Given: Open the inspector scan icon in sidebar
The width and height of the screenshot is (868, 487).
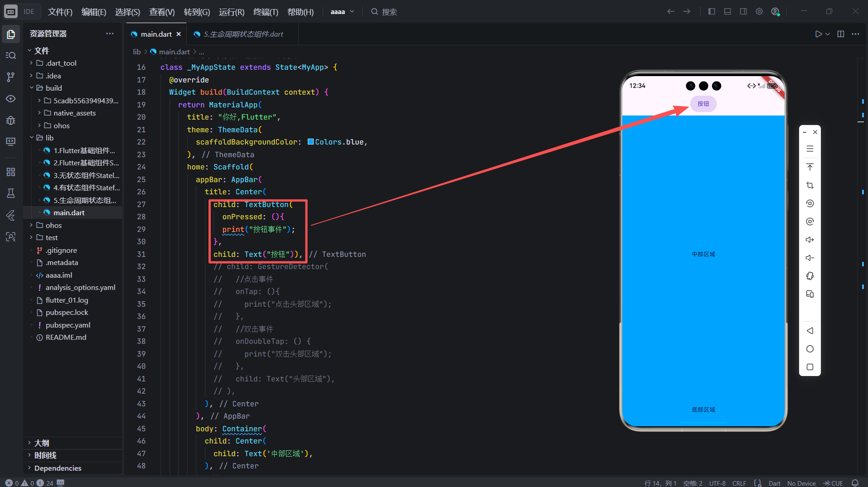Looking at the screenshot, I should click(11, 236).
